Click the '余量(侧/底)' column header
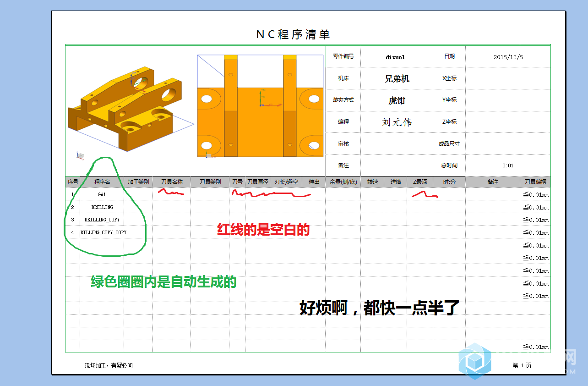The image size is (588, 386). [x=343, y=182]
